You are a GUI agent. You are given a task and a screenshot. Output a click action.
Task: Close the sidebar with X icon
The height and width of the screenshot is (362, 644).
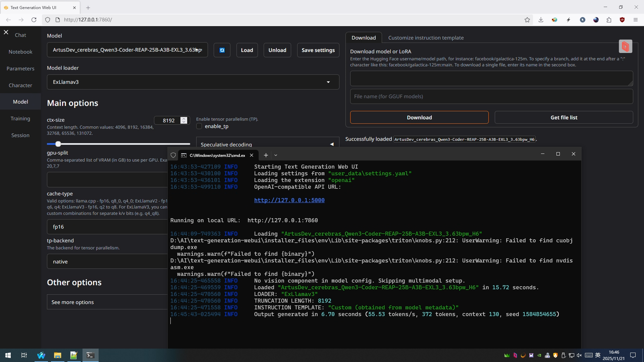pos(6,32)
